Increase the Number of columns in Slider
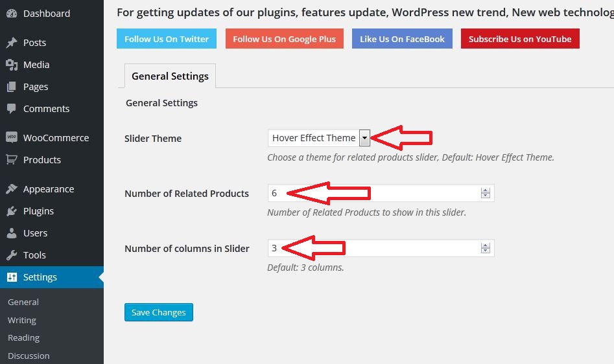614x364 pixels. tap(486, 245)
